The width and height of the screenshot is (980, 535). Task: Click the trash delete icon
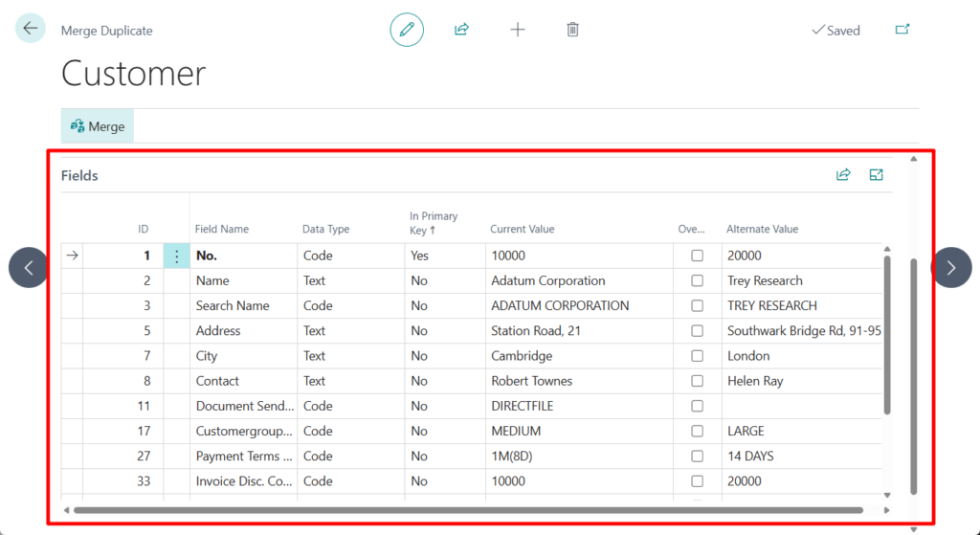[572, 30]
